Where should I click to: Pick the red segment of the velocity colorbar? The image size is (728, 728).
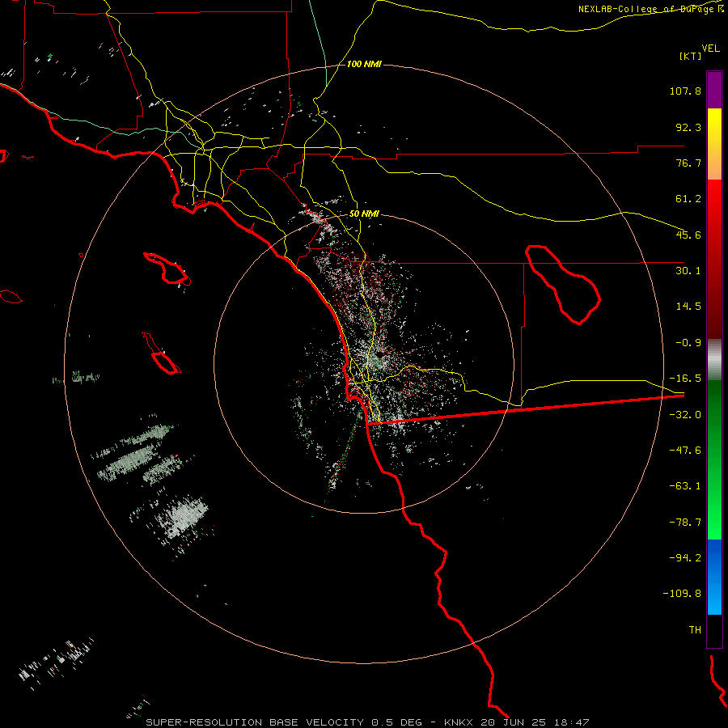(714, 259)
